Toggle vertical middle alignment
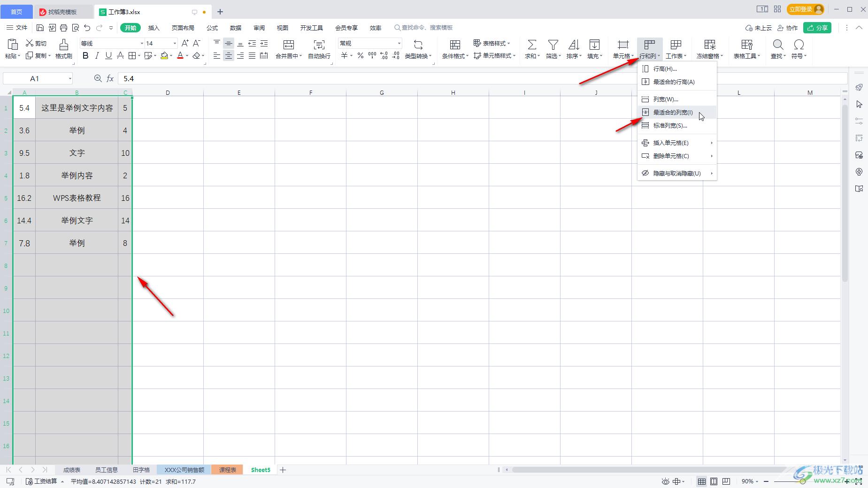 (229, 43)
